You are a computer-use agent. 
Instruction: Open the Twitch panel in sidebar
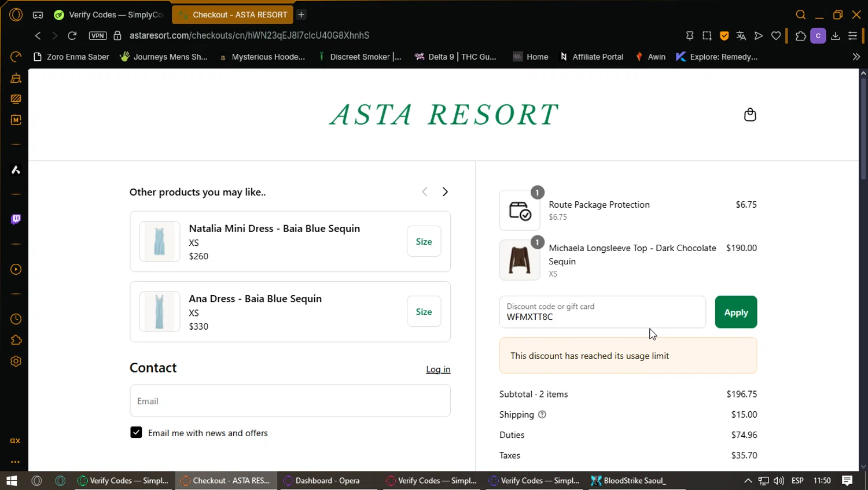click(16, 219)
